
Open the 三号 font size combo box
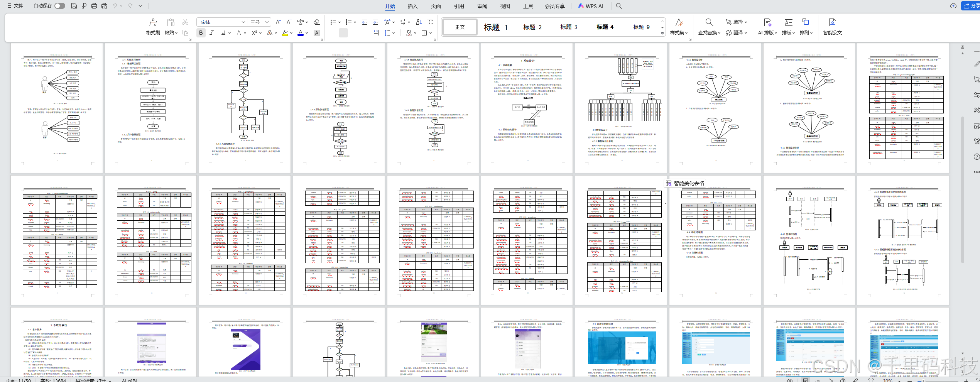tap(259, 22)
